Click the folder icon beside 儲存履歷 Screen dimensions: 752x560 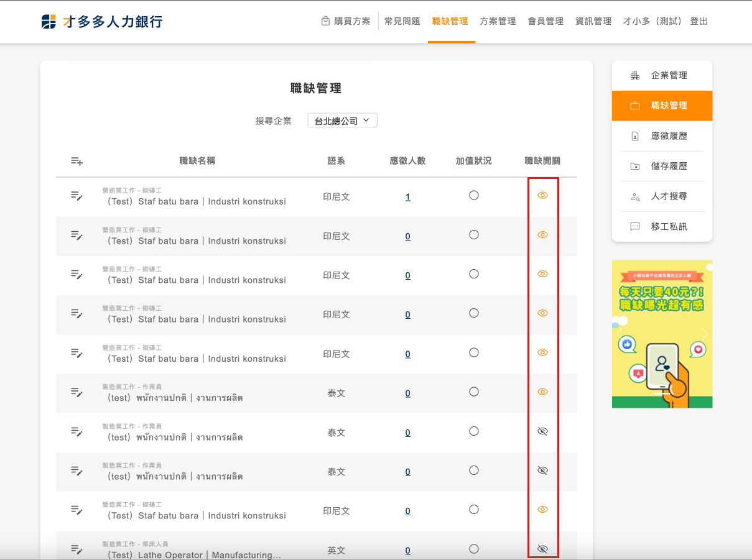(634, 167)
